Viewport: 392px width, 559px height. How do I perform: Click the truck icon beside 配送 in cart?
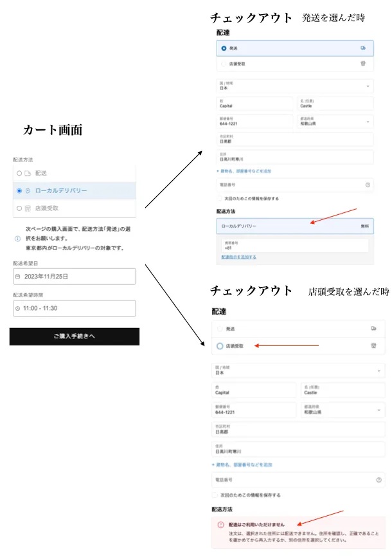coord(28,173)
